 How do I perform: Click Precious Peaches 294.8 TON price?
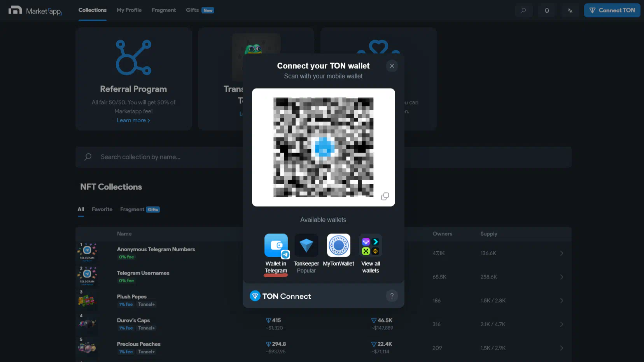point(276,344)
